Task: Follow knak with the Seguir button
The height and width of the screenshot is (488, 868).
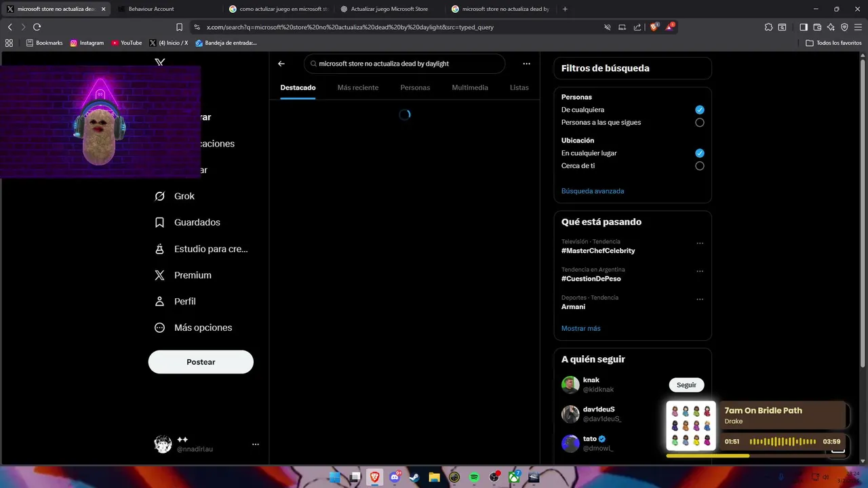Action: pos(686,385)
